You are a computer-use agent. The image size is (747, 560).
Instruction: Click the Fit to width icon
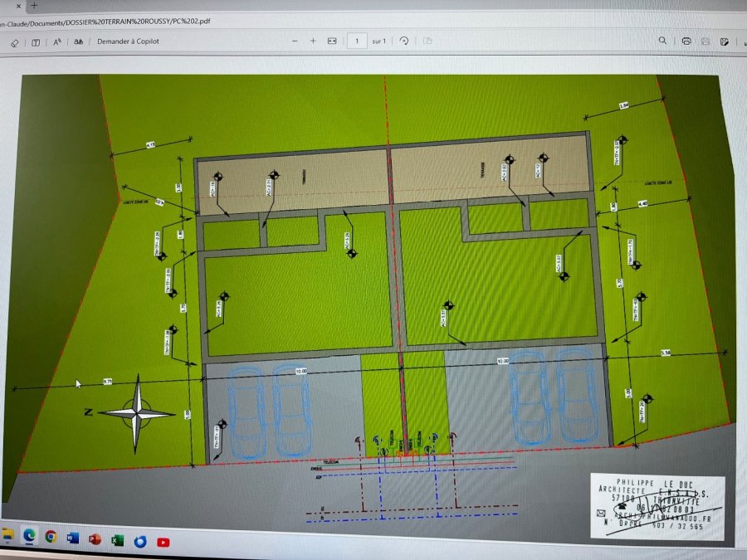pos(332,41)
